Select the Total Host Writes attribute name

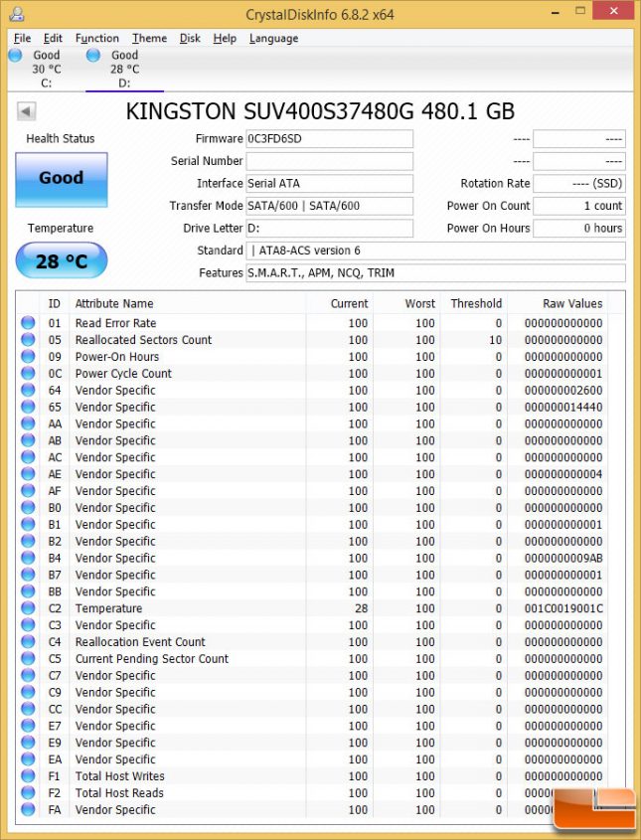(x=120, y=776)
